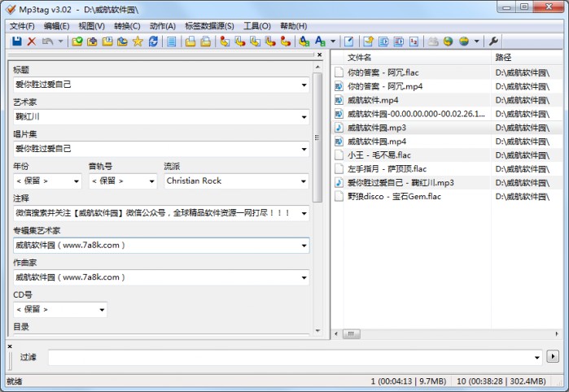Sort by the 路径 column header
This screenshot has width=569, height=392.
(528, 57)
